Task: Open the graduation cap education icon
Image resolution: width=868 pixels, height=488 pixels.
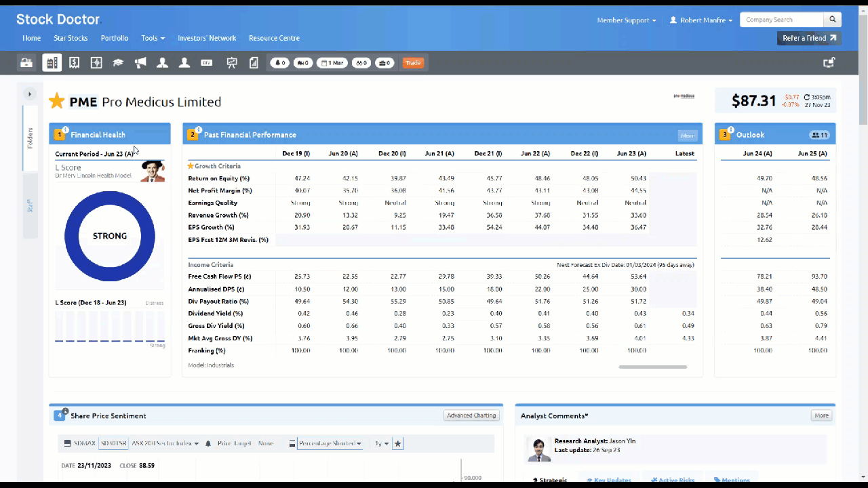Action: pyautogui.click(x=118, y=63)
